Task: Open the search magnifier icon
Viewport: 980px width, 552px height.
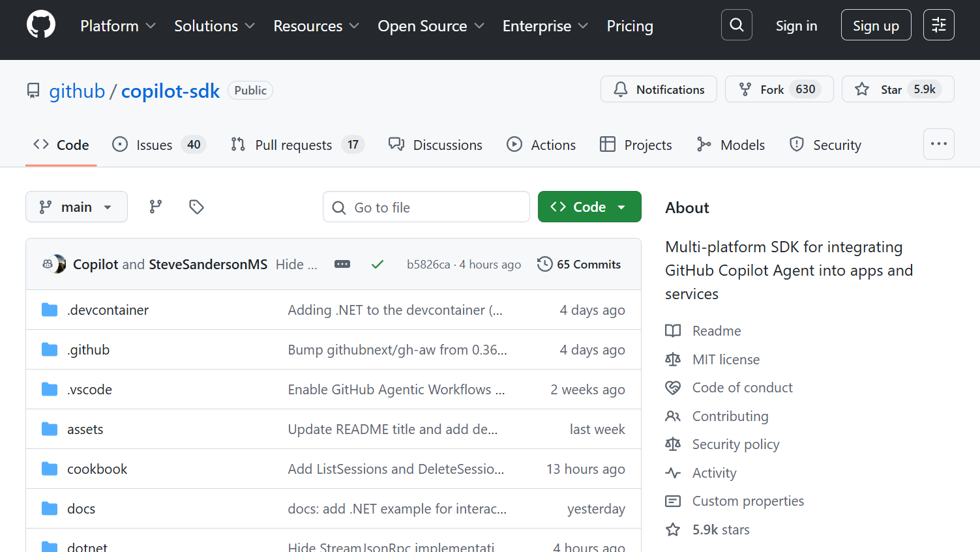Action: pyautogui.click(x=736, y=25)
